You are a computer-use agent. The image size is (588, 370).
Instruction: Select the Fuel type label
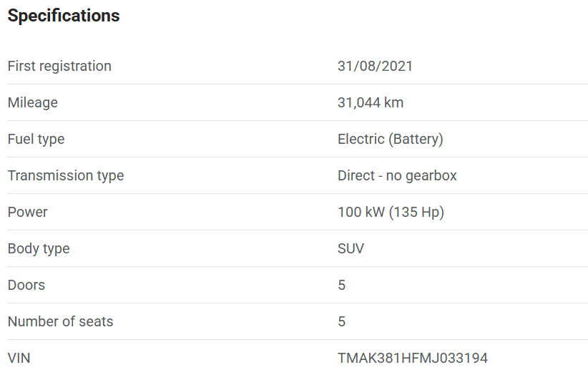pyautogui.click(x=36, y=140)
